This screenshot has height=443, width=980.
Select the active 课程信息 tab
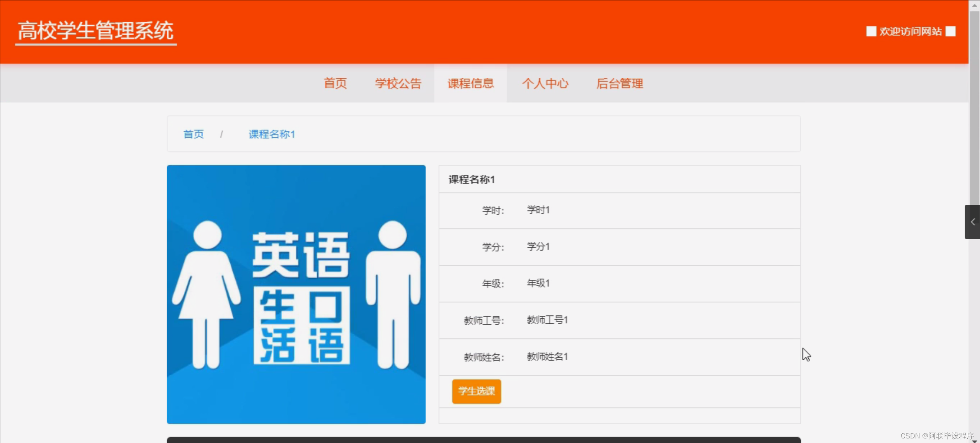point(470,84)
